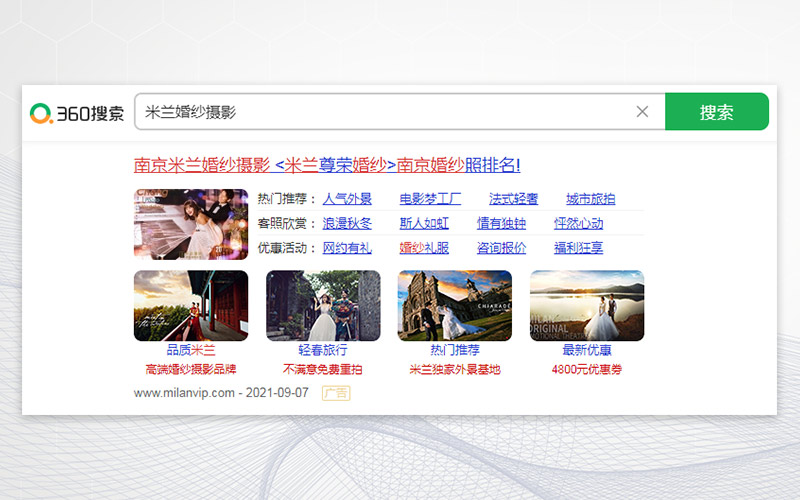Clear the search box with X icon
Screen dimensions: 800x500
click(x=642, y=112)
